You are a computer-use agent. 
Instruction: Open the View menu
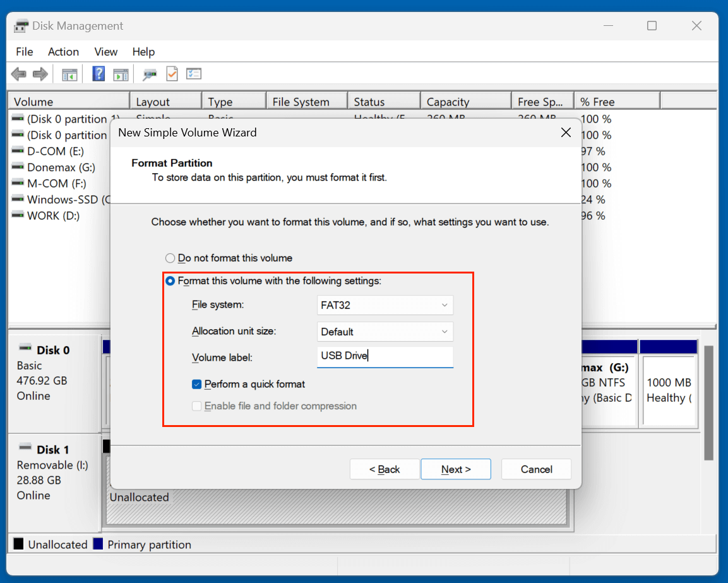105,52
